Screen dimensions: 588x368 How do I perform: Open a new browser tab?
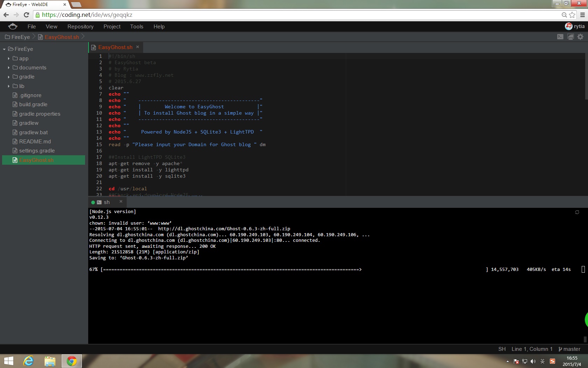coord(76,5)
